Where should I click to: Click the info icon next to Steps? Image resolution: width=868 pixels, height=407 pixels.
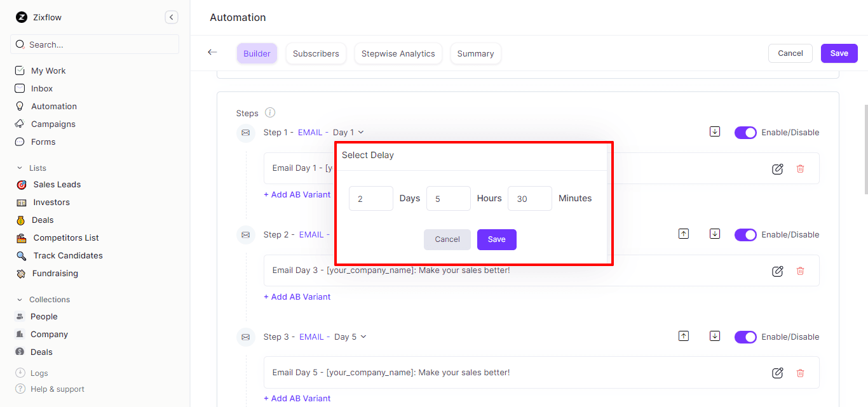(269, 112)
